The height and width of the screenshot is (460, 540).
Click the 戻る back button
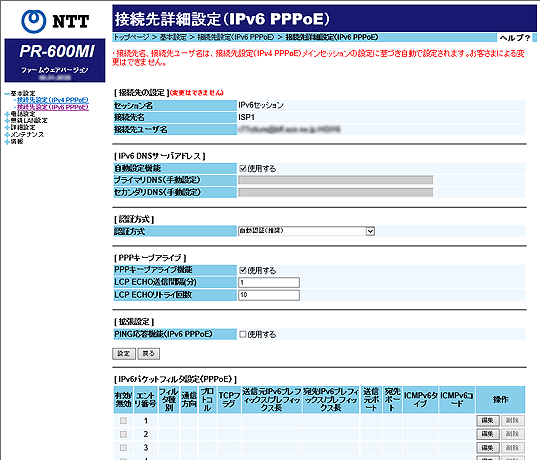pos(149,354)
